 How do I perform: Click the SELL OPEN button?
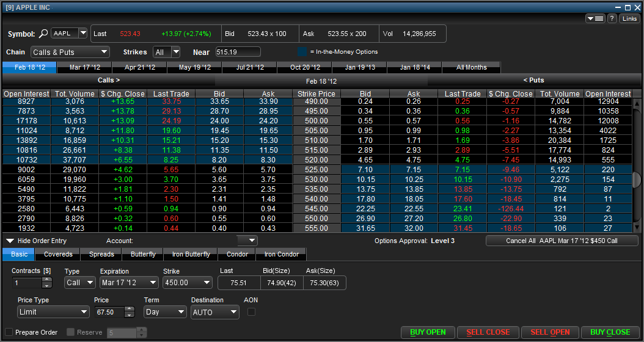550,332
